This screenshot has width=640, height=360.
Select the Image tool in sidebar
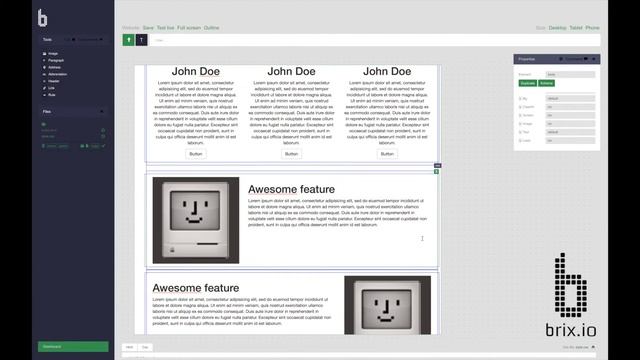coord(50,53)
